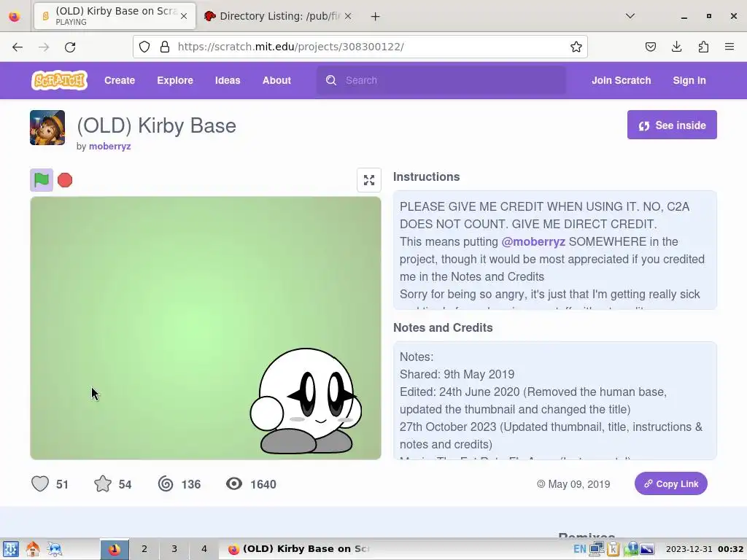Open the Firefox downloads panel

tap(676, 47)
